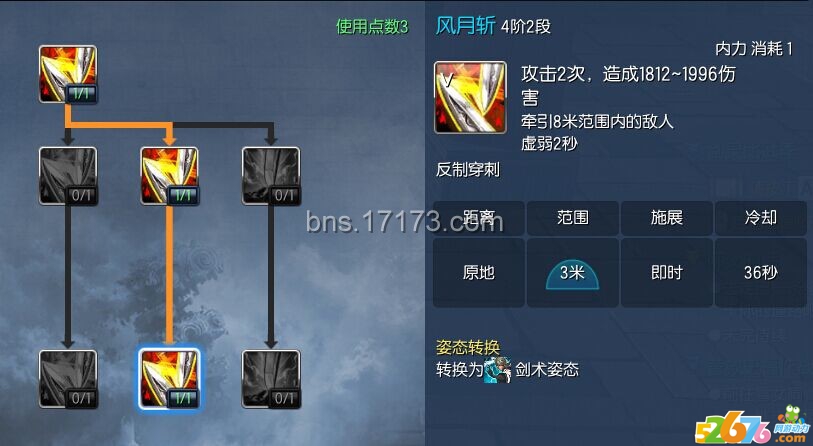The width and height of the screenshot is (813, 446).
Task: Click the 原地 distance value cell
Action: pos(479,273)
